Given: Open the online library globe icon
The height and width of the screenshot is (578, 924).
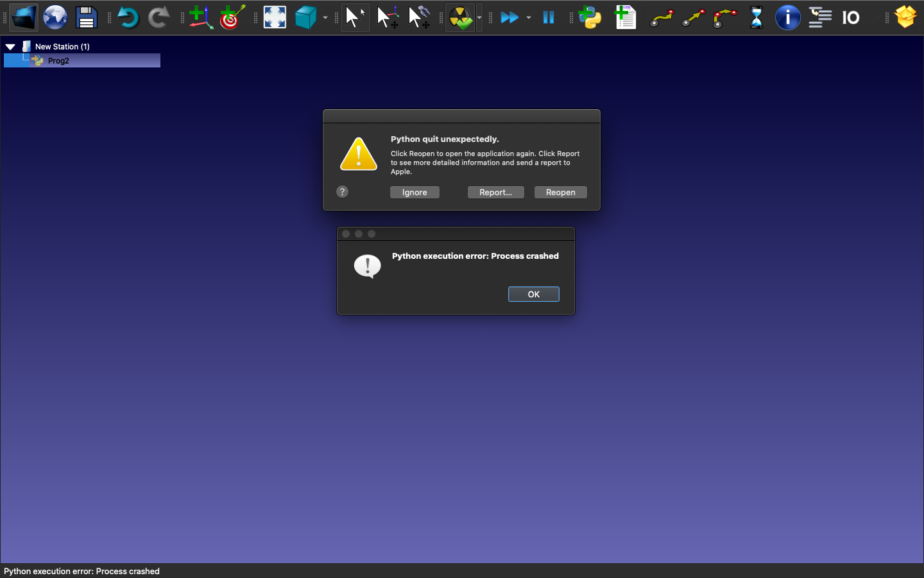Looking at the screenshot, I should (55, 17).
